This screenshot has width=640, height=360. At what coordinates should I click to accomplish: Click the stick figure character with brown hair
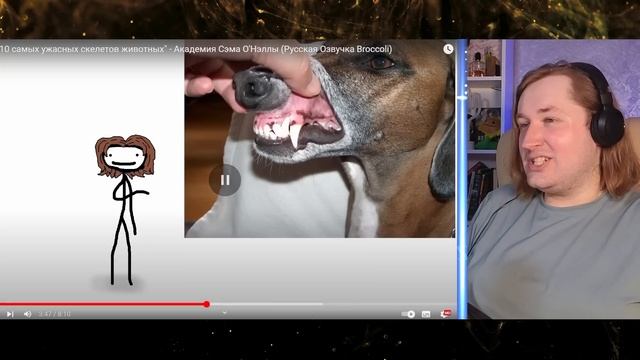pyautogui.click(x=124, y=210)
